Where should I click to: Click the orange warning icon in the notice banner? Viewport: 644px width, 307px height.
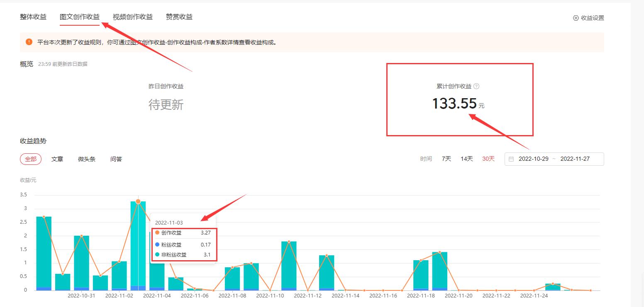coord(29,42)
